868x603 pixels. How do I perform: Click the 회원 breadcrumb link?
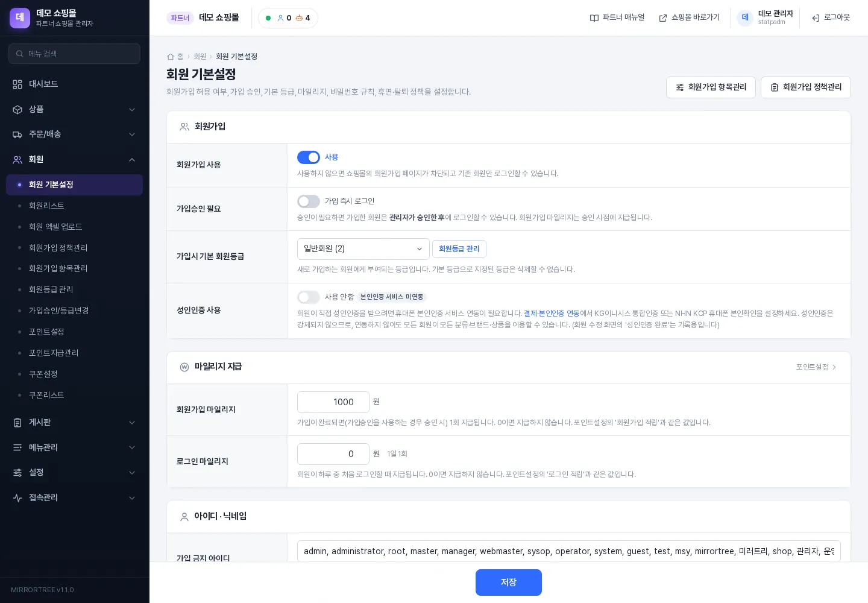pos(200,57)
